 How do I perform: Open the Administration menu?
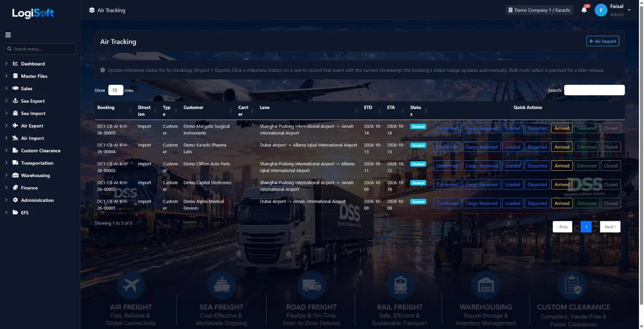point(37,200)
